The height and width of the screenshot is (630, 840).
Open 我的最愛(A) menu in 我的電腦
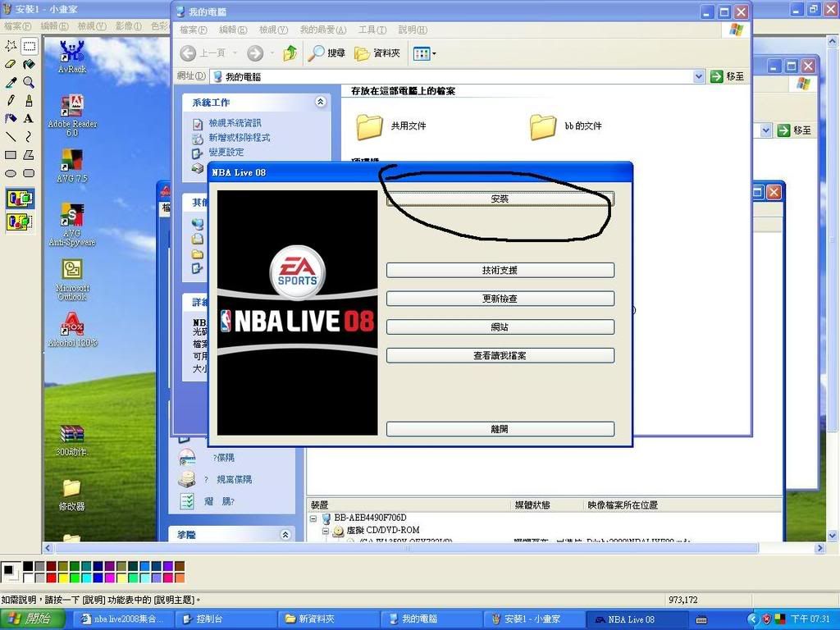coord(323,30)
